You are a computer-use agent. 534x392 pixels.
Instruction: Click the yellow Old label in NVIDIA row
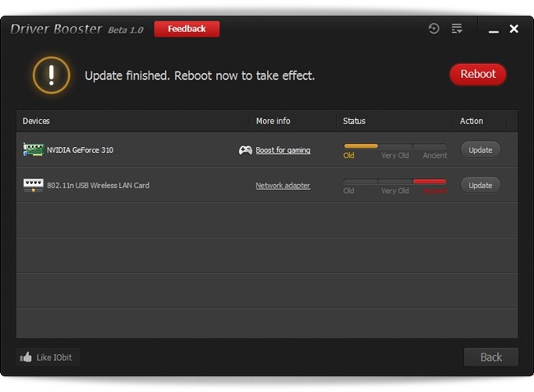[x=348, y=155]
